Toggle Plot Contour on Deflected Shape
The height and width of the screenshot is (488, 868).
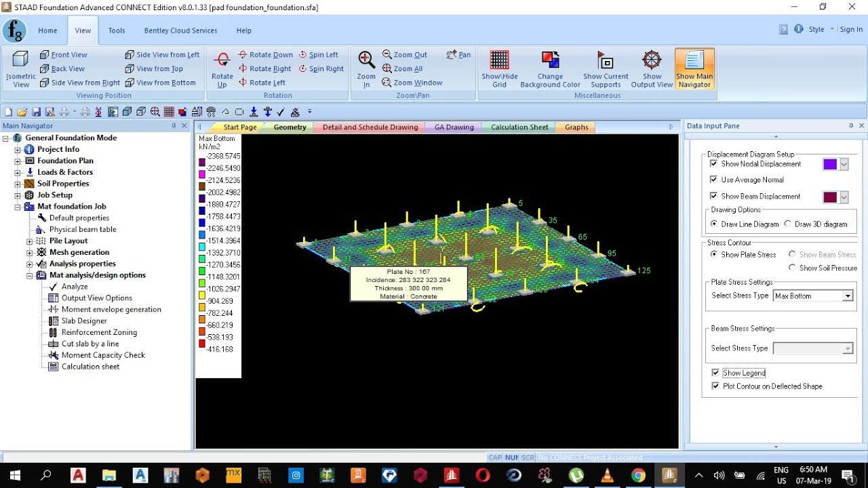coord(715,386)
